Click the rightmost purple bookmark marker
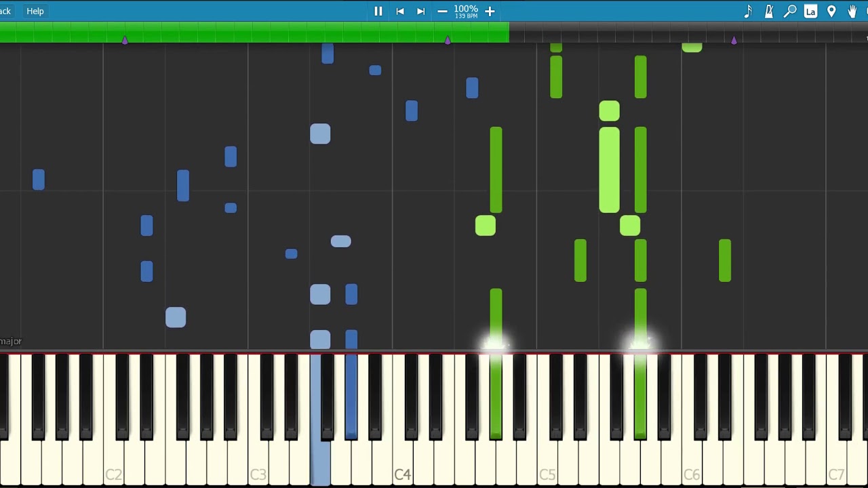 [x=734, y=41]
